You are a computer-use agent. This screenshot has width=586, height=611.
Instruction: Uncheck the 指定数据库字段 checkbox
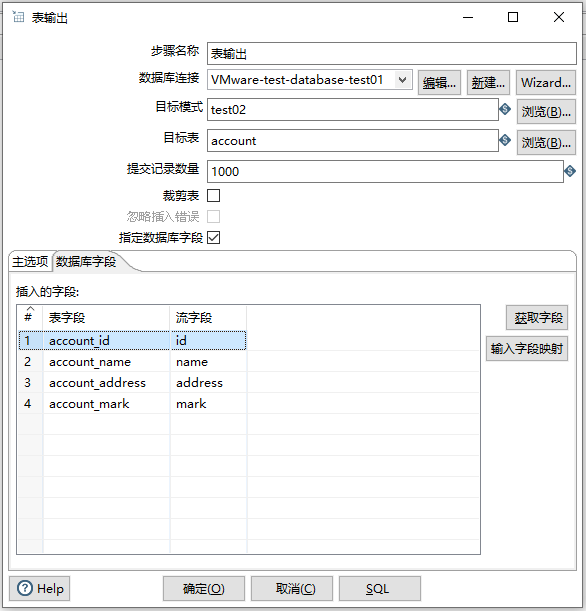[214, 237]
